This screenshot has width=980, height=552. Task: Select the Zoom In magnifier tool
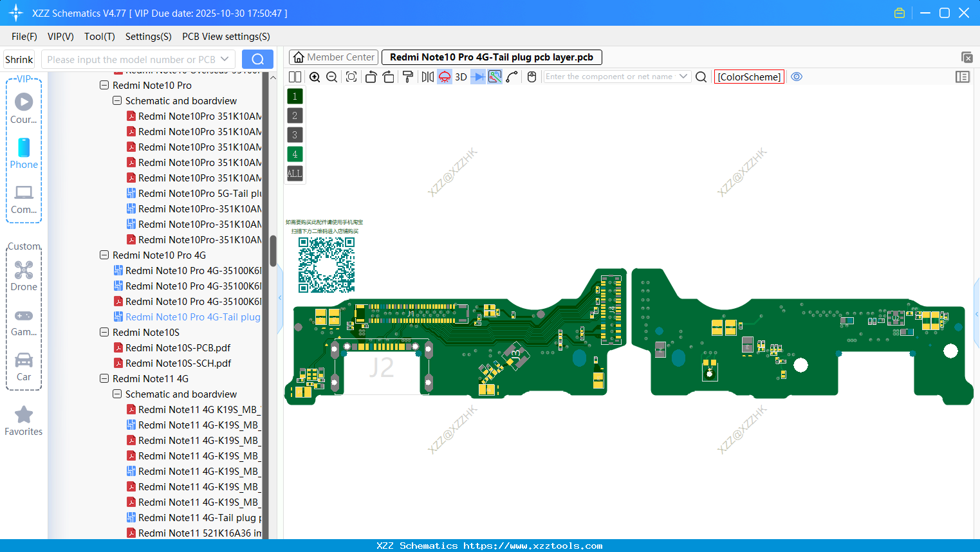pyautogui.click(x=315, y=77)
